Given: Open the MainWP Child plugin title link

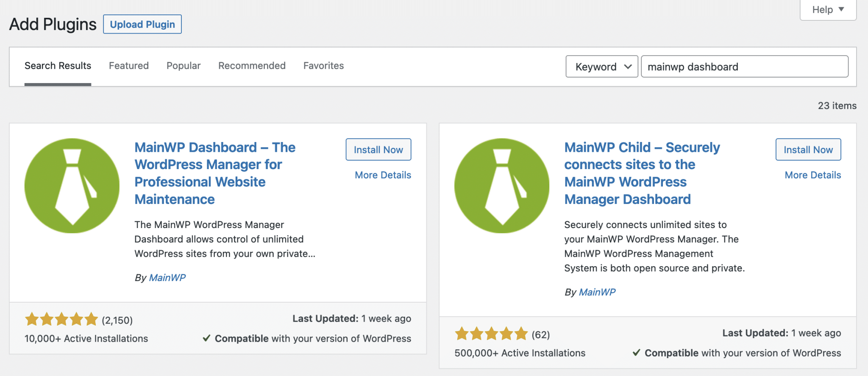Looking at the screenshot, I should click(642, 173).
